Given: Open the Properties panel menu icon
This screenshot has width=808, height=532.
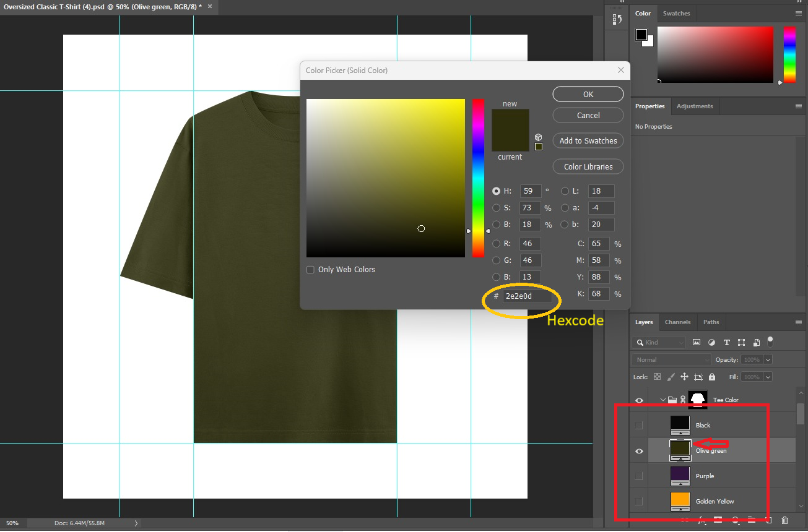Looking at the screenshot, I should [799, 106].
